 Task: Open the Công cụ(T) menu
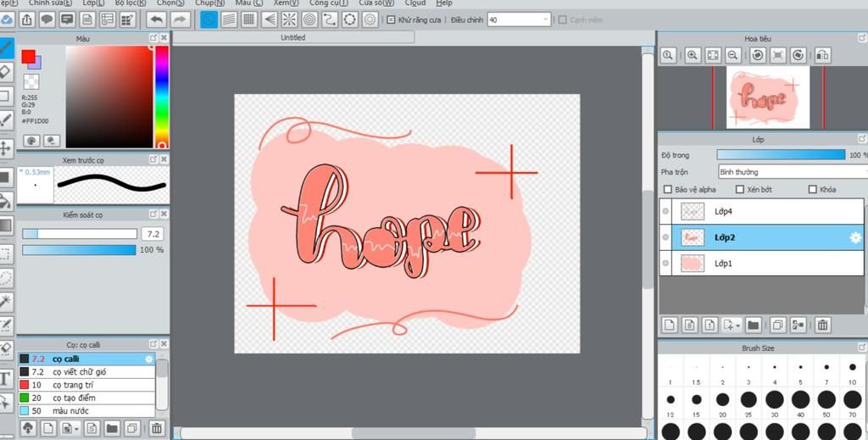pos(329,3)
